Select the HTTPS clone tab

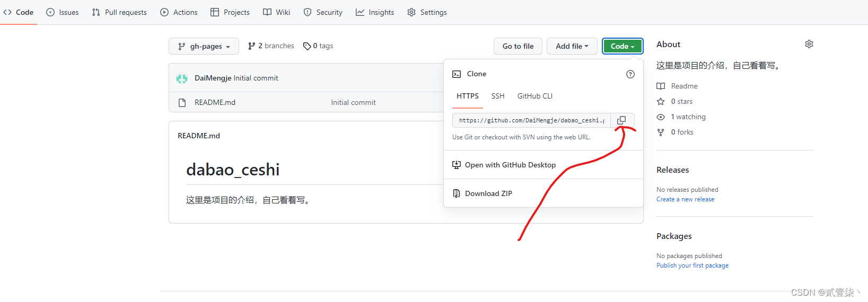468,96
